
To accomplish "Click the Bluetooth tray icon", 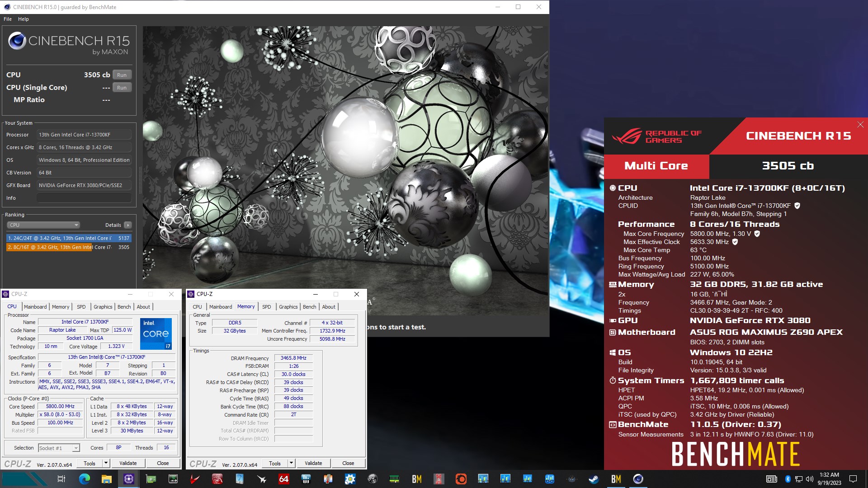I will coord(788,479).
